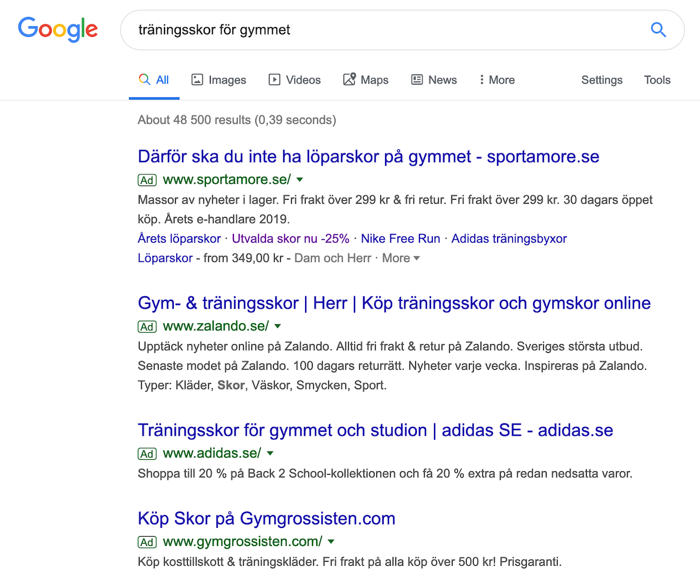Click the Ad label next to sportamore.se
Image resolution: width=700 pixels, height=588 pixels.
tap(146, 180)
